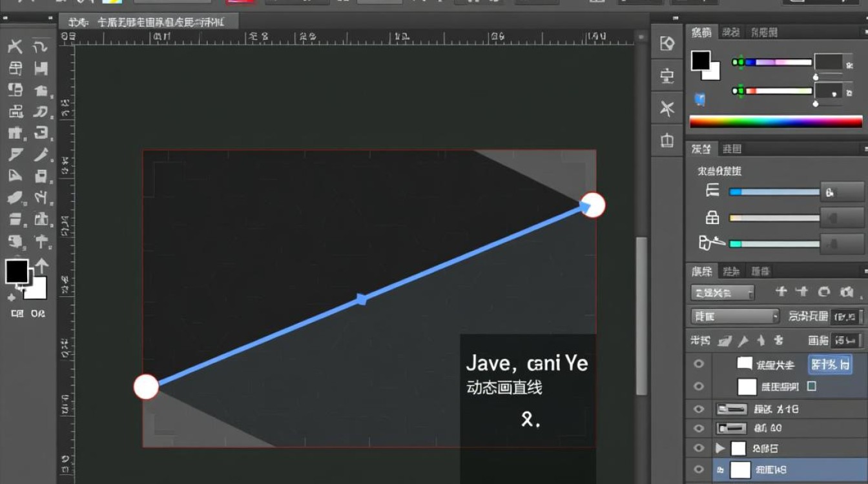
Task: Pick a color from the rainbow spectrum bar
Action: tap(775, 122)
